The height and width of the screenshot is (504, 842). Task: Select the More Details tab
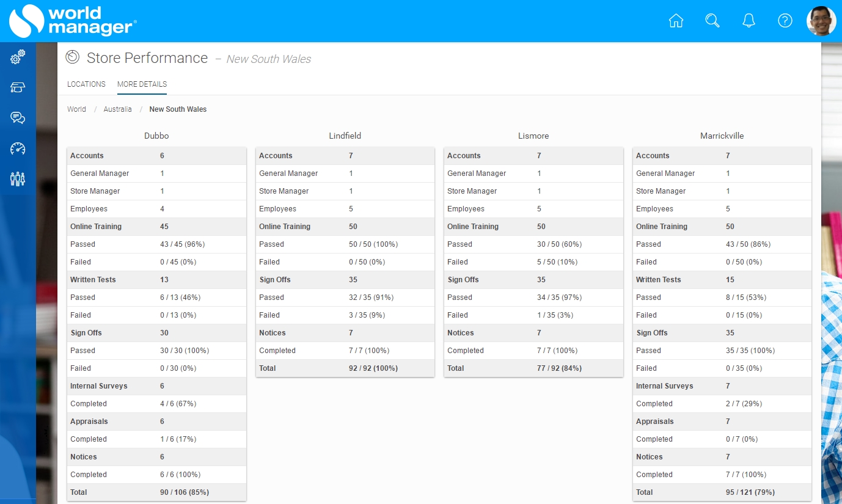click(x=142, y=84)
